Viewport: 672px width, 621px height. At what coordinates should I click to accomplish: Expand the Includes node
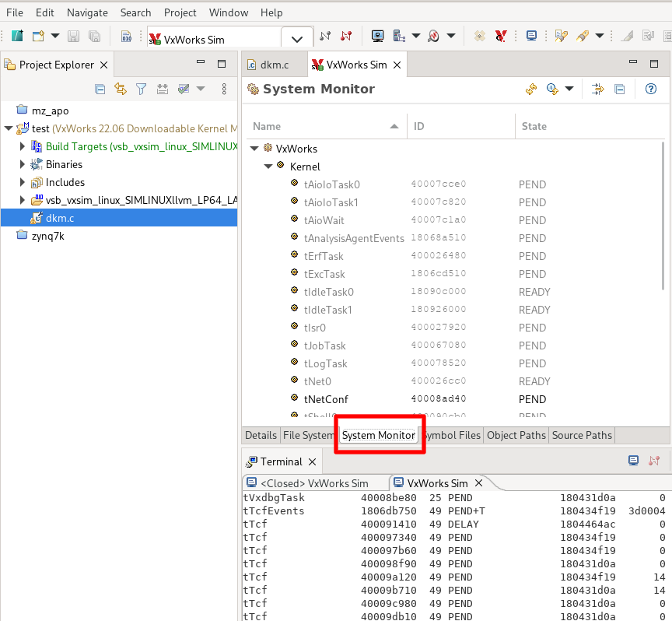pos(22,182)
